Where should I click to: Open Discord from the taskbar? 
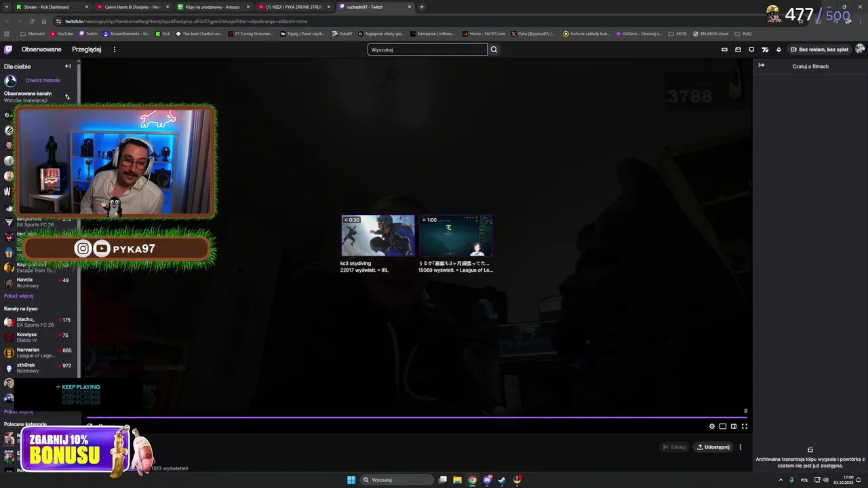[487, 480]
